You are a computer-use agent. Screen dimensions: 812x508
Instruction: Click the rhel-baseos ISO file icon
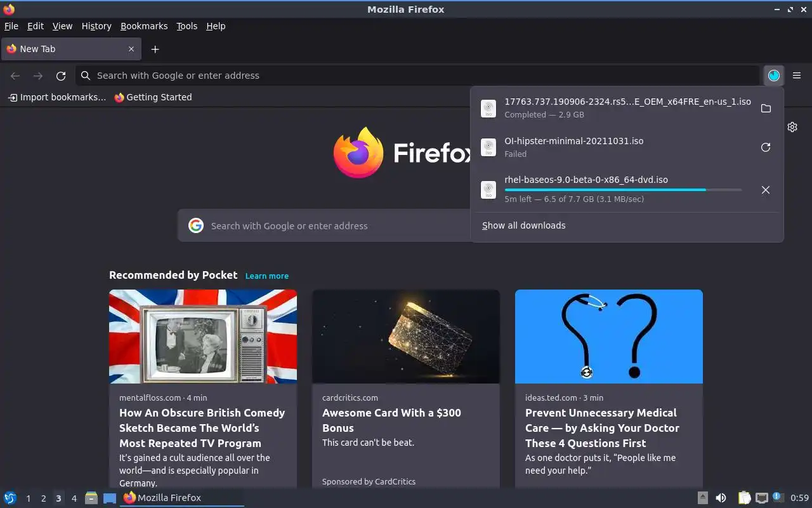click(x=488, y=190)
